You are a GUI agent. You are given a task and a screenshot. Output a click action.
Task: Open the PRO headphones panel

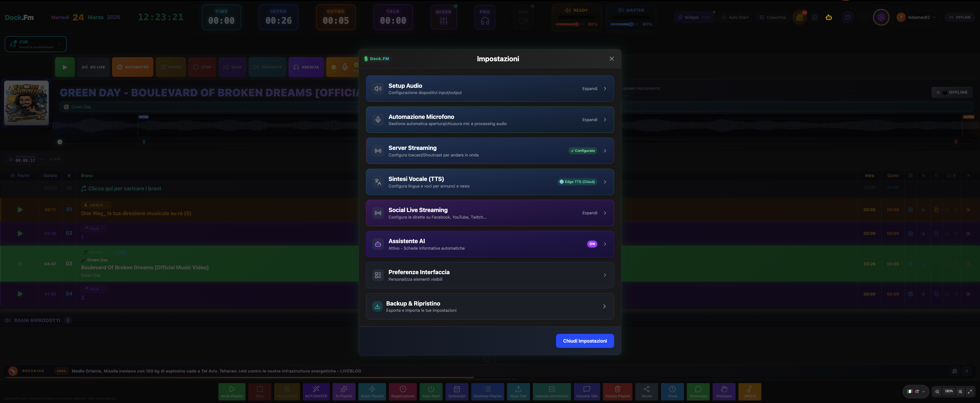pos(485,17)
